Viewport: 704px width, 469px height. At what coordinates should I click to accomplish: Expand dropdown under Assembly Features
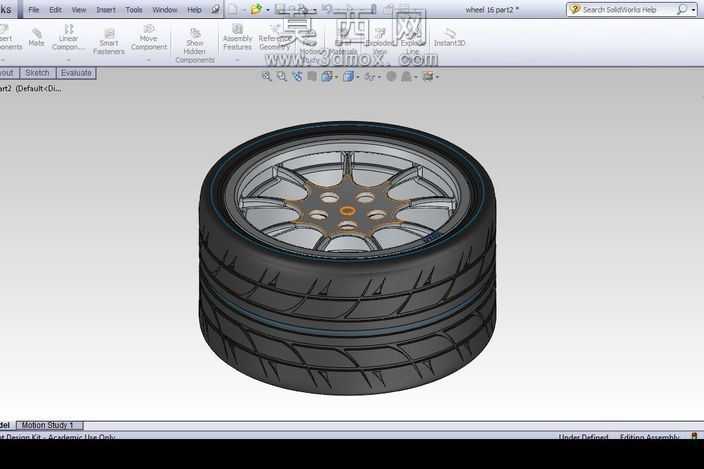point(238,60)
